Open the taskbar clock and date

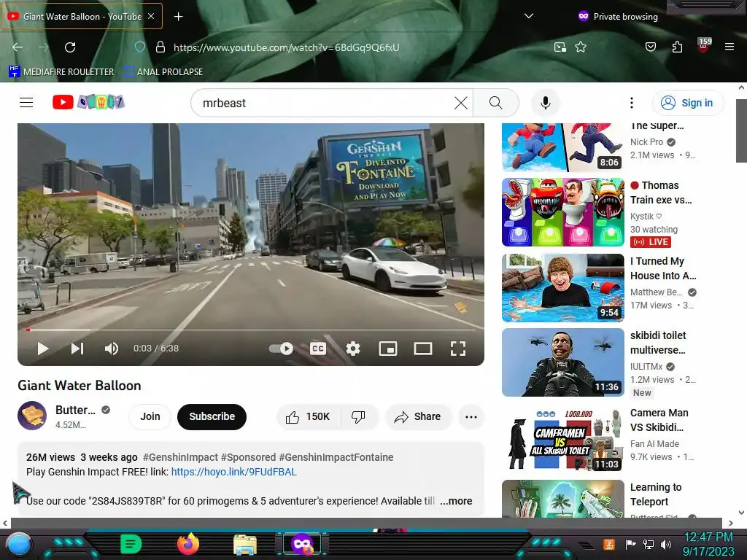[x=708, y=544]
